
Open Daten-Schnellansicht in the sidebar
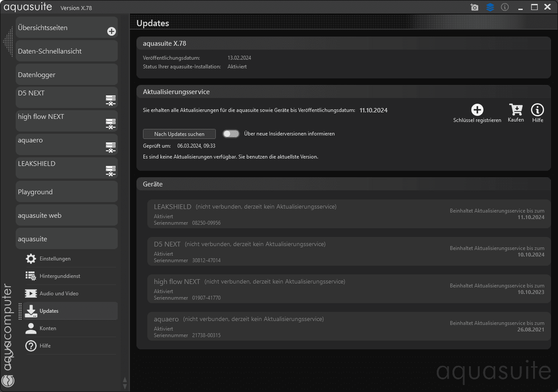point(67,51)
